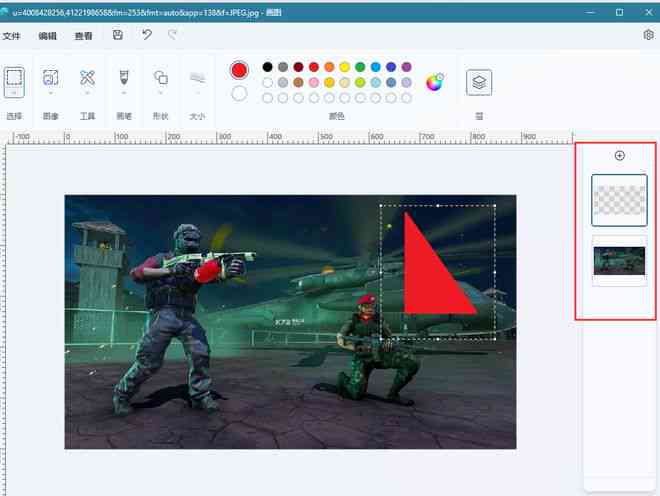The width and height of the screenshot is (660, 496).
Task: Pick the purple palette swatch
Action: tap(406, 67)
